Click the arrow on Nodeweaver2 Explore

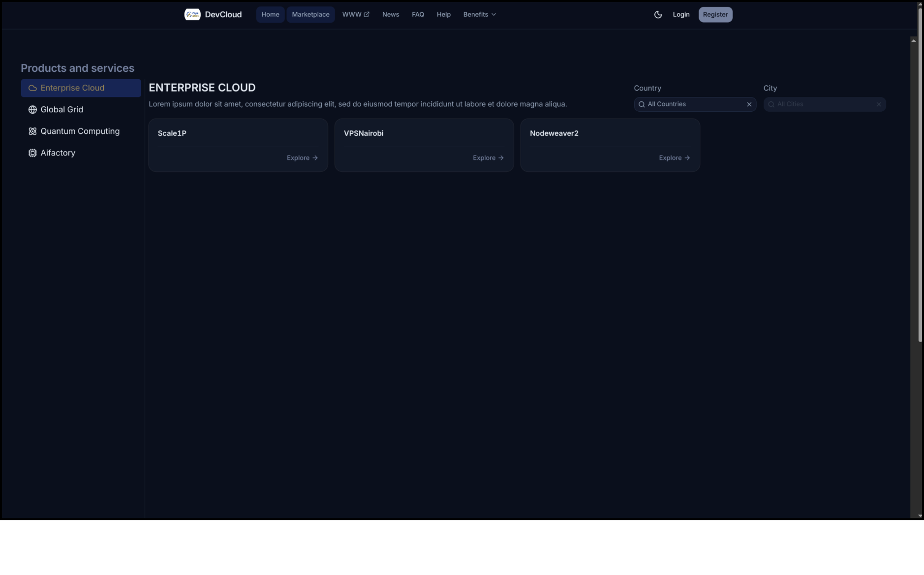(x=687, y=158)
